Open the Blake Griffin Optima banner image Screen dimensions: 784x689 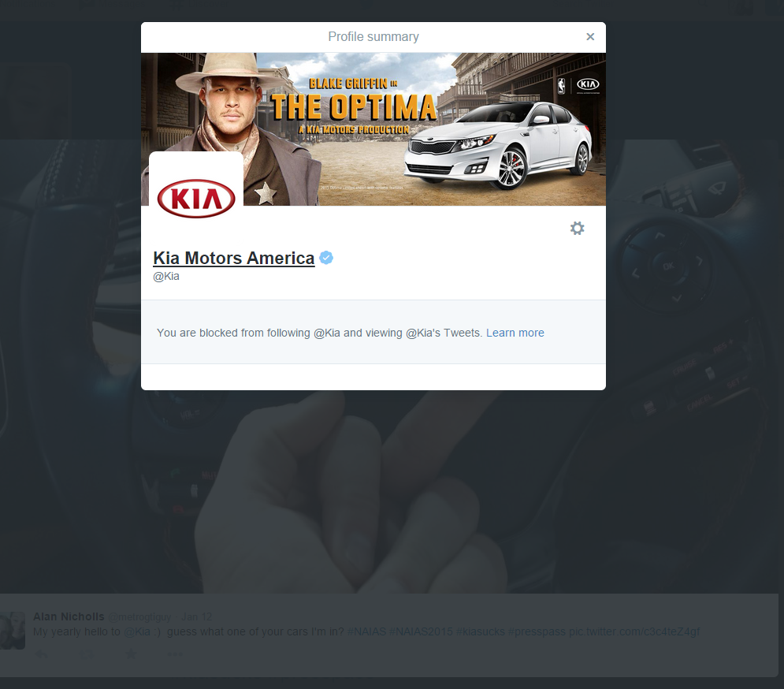pos(373,129)
